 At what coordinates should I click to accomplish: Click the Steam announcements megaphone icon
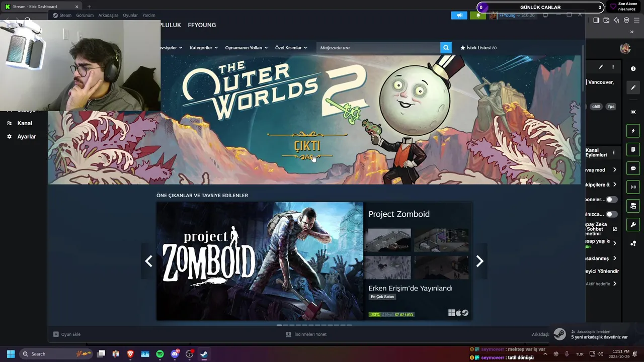coord(459,15)
